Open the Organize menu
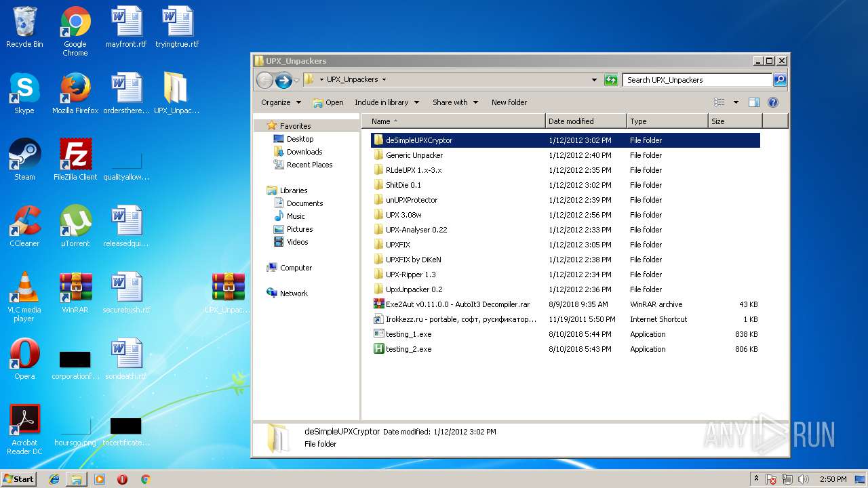This screenshot has height=488, width=868. click(281, 102)
